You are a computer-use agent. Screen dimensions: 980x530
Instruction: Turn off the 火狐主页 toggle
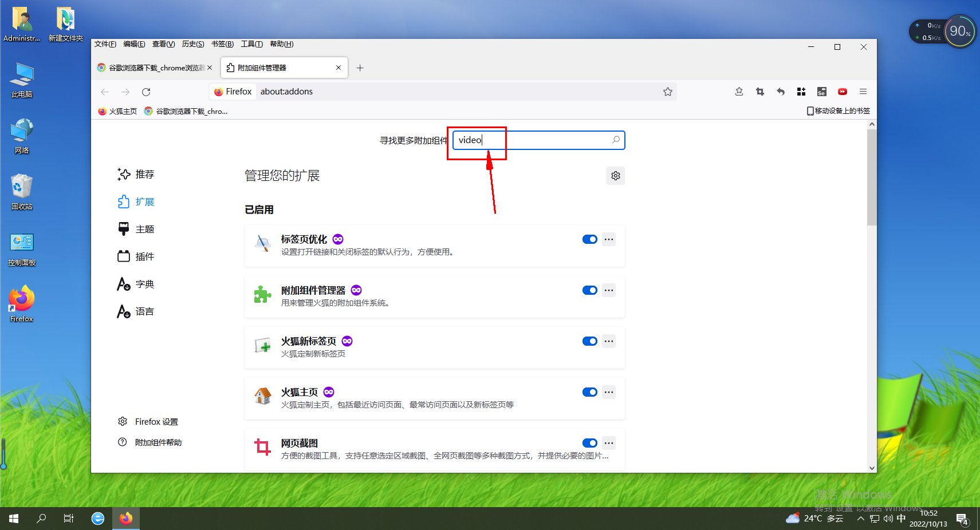[x=590, y=392]
